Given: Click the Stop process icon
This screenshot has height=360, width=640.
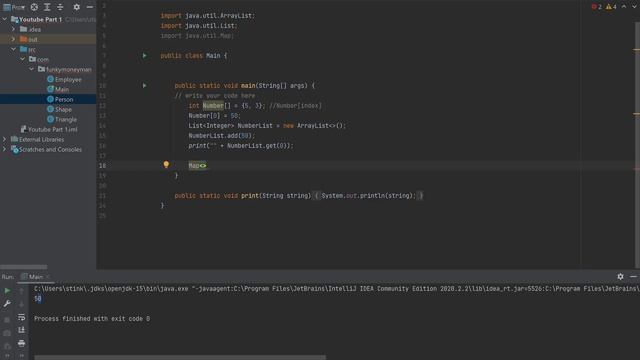Looking at the screenshot, I should coord(7,320).
